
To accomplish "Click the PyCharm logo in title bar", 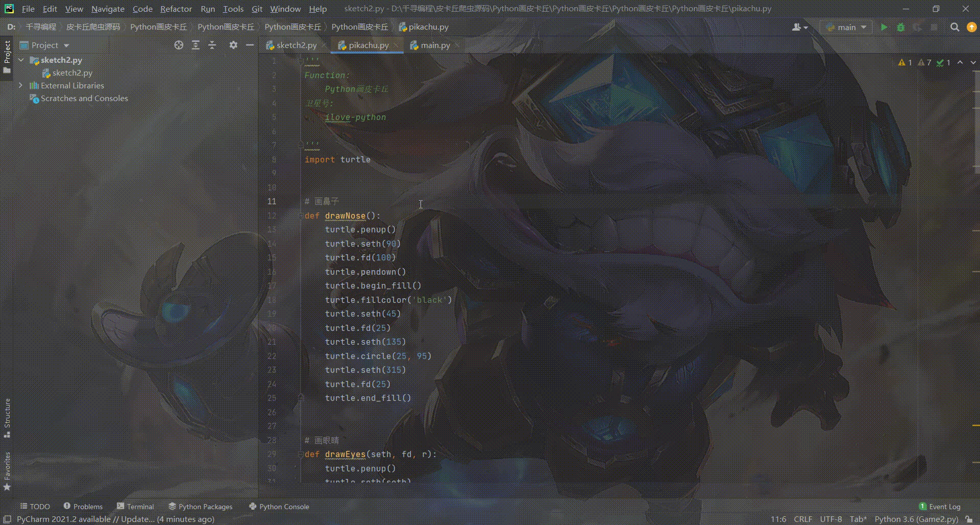I will 9,9.
